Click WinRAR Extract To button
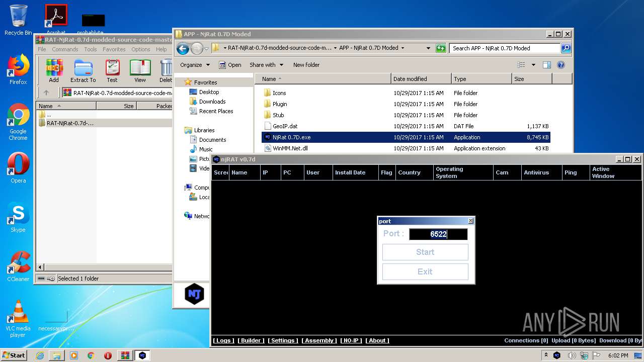Screen dimensions: 644x362 coord(83,71)
